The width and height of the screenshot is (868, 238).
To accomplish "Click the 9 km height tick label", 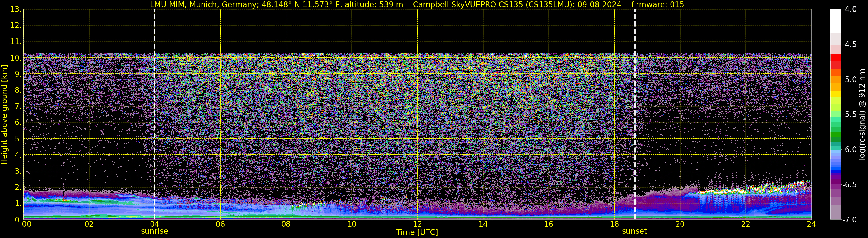I will point(18,74).
